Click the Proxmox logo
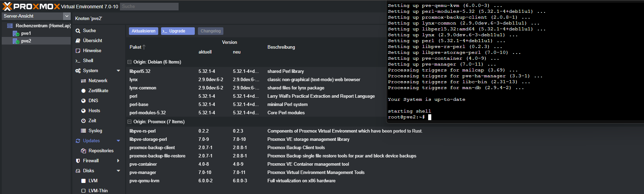Viewport: 644px width, 194px height. (31, 6)
